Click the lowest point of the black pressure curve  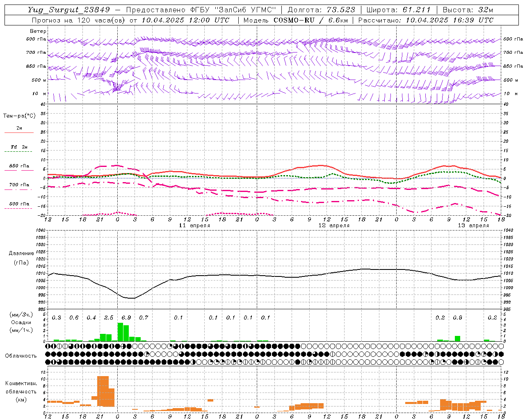click(x=131, y=298)
